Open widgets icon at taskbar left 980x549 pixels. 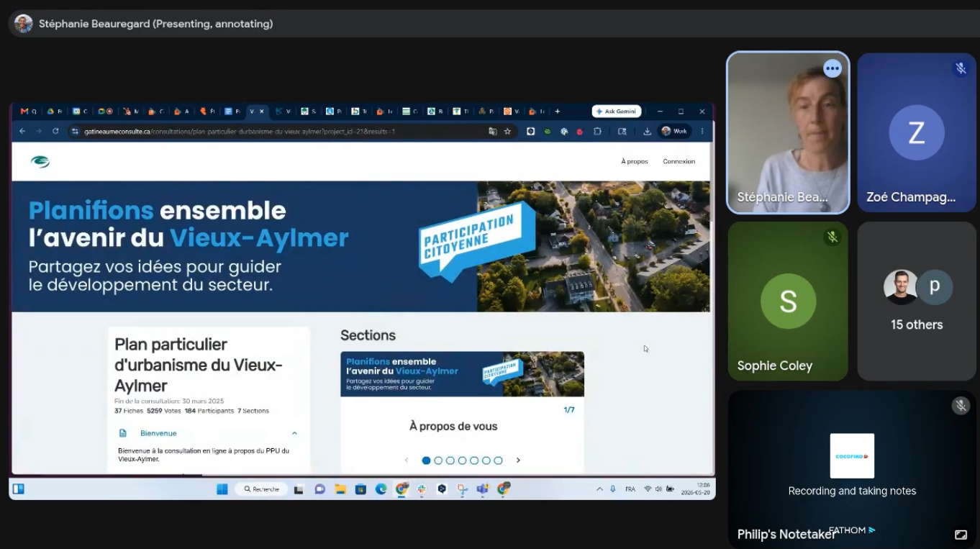coord(19,489)
